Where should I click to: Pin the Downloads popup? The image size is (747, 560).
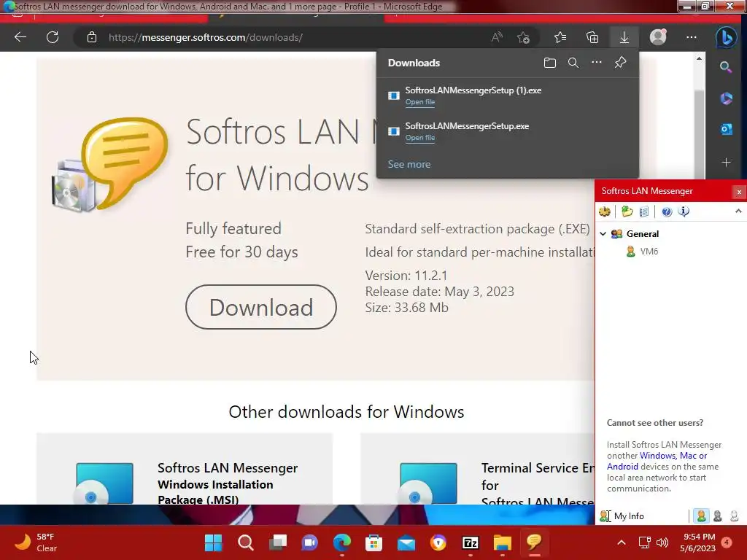[620, 63]
